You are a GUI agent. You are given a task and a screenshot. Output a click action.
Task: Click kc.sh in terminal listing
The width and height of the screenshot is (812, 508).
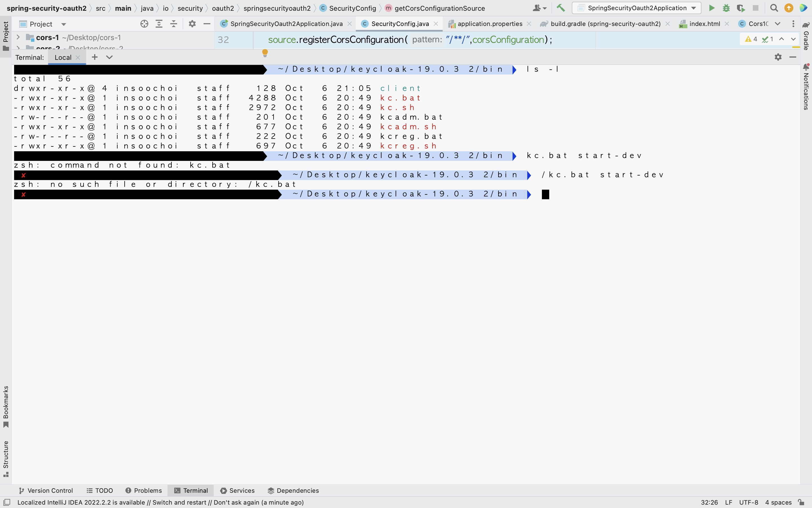coord(397,108)
